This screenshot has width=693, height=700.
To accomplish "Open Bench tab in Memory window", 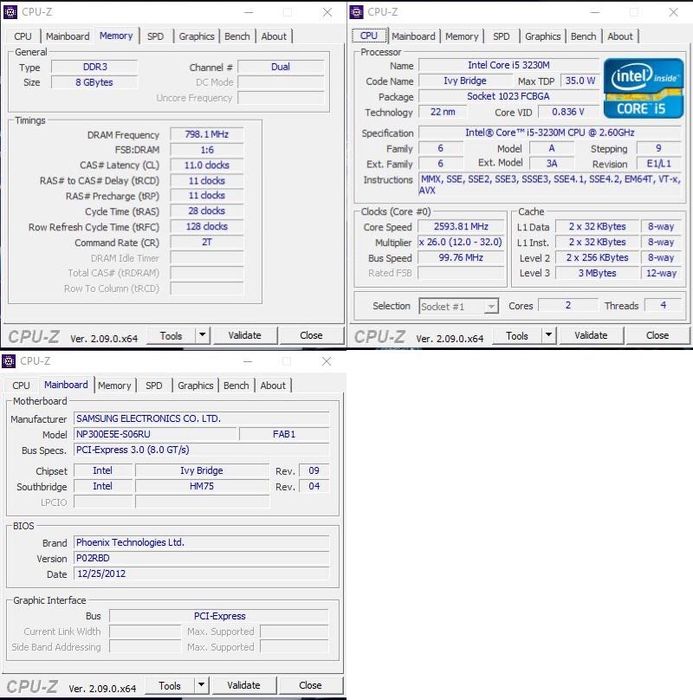I will 237,36.
